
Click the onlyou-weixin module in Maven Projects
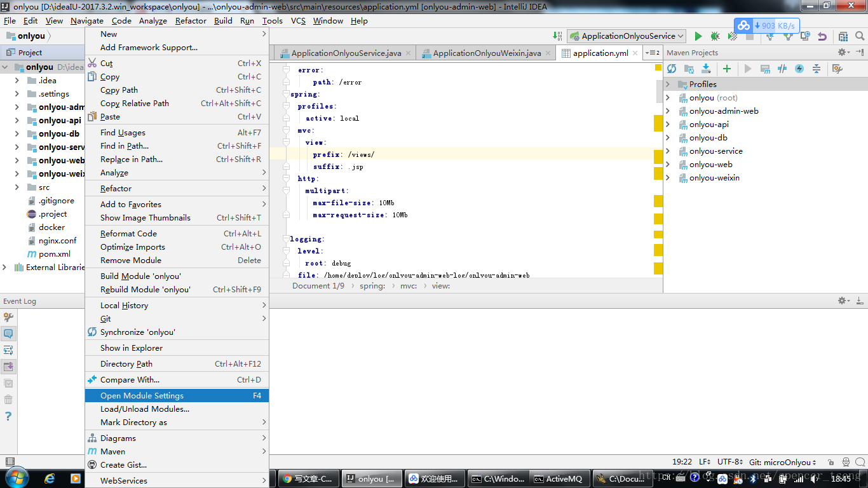(x=714, y=177)
